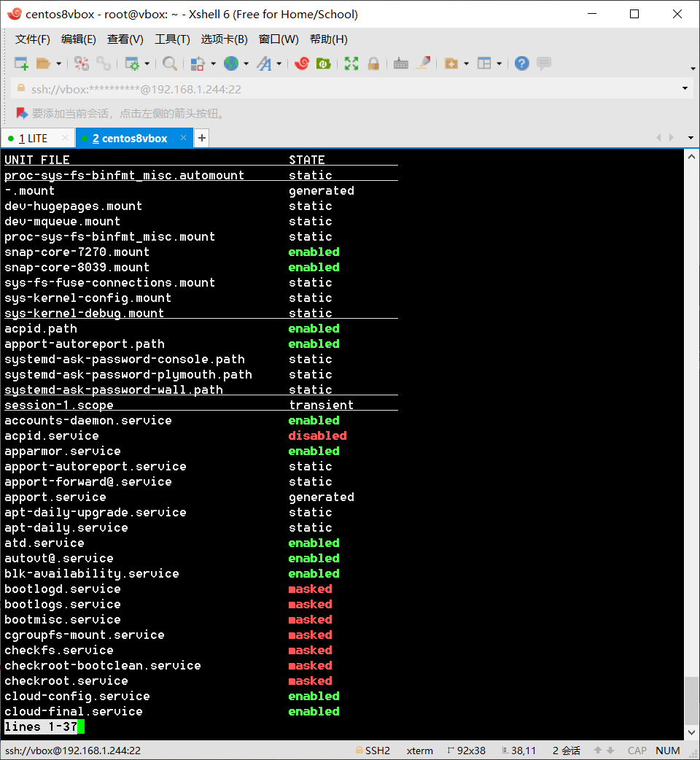Expand the globe encoding dropdown arrow
The image size is (700, 760).
pyautogui.click(x=246, y=64)
